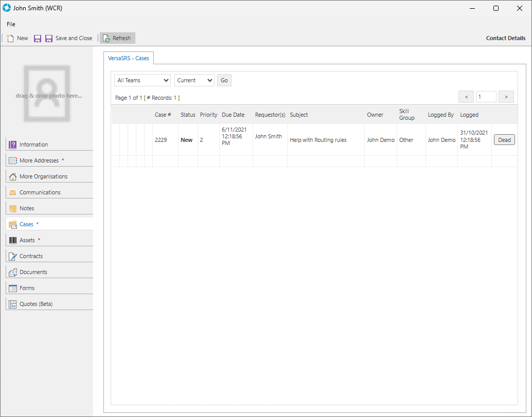Click the purple Save disk icon
Viewport: 532px width, 417px height.
coord(38,38)
